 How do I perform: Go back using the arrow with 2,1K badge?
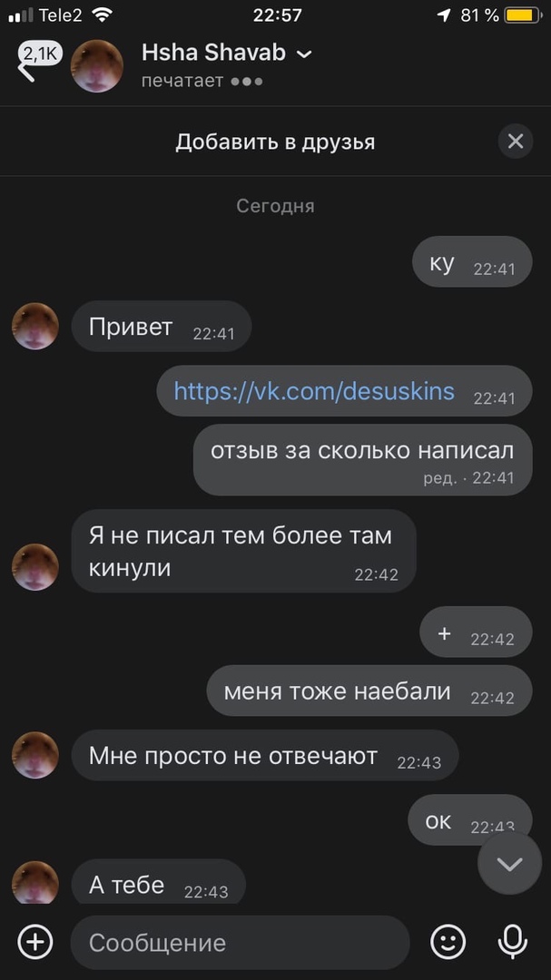click(37, 64)
